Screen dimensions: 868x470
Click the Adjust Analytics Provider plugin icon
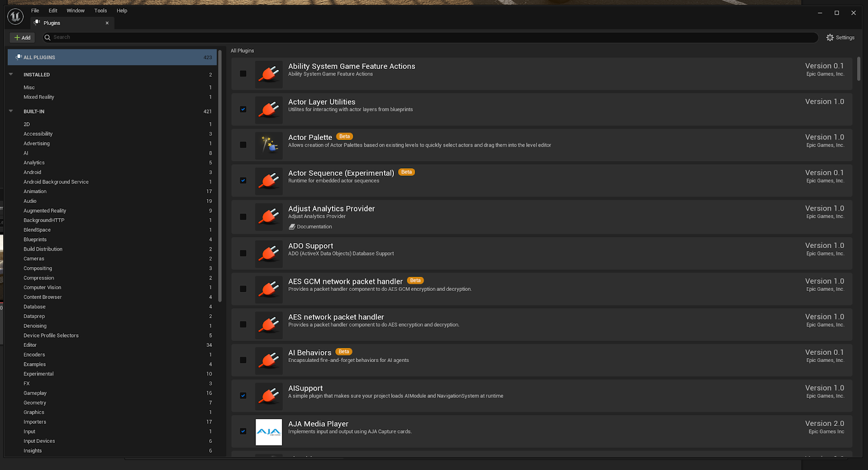click(x=269, y=217)
